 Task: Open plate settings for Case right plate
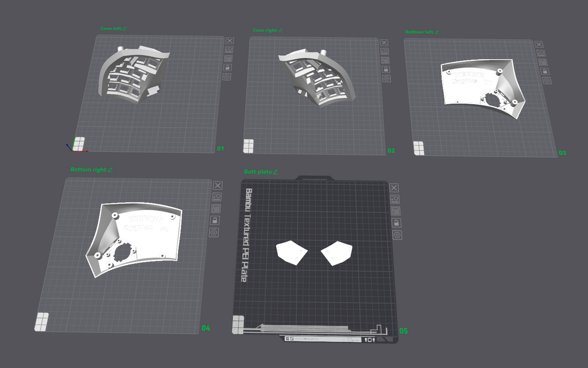386,78
